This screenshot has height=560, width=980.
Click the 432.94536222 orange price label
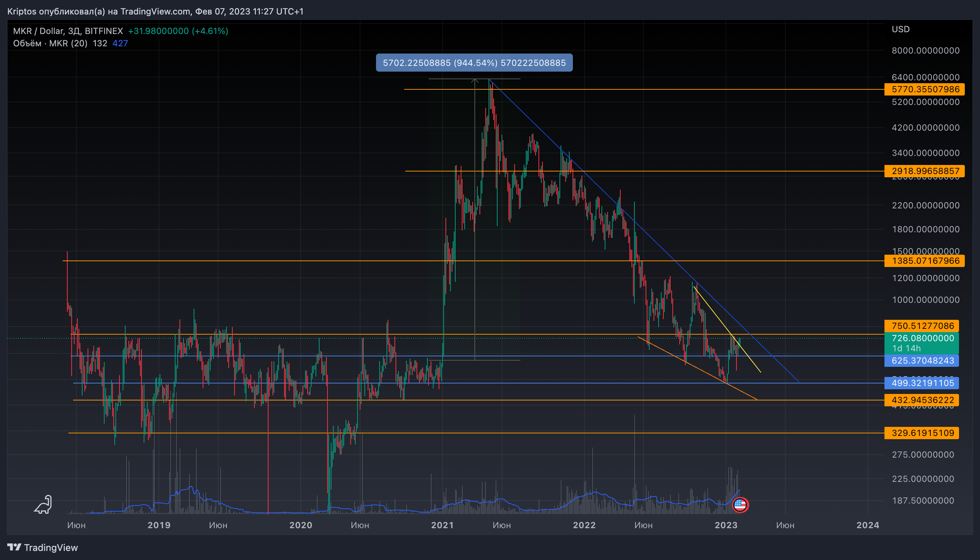coord(922,400)
